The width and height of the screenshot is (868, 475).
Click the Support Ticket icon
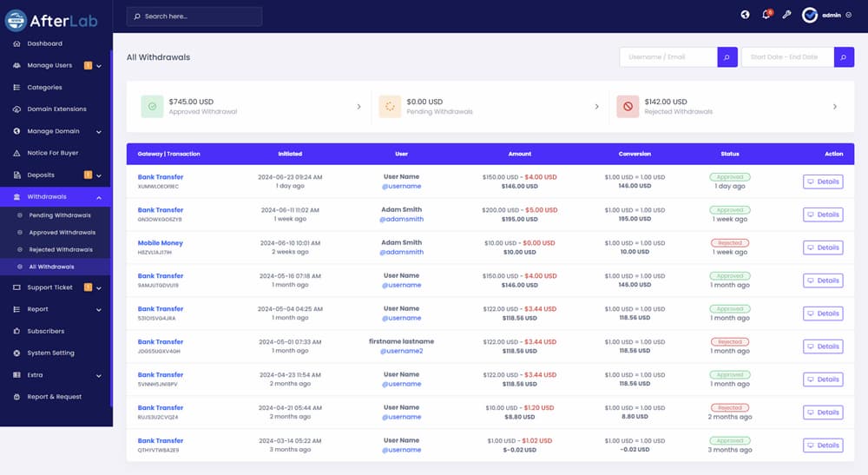pyautogui.click(x=16, y=287)
